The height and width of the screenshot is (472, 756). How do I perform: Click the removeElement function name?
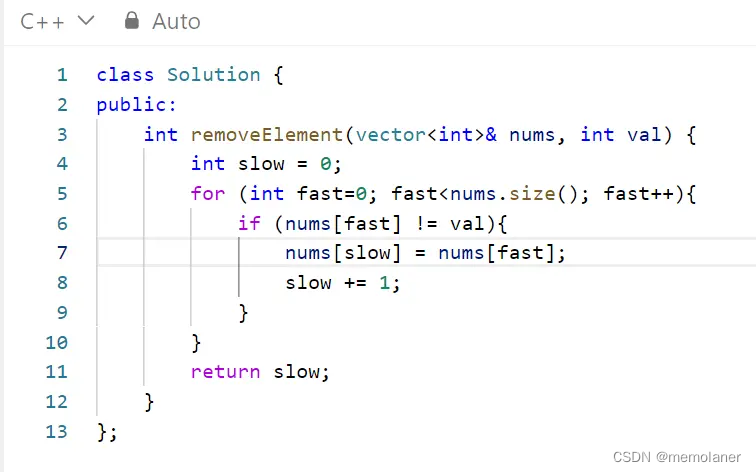coord(267,135)
